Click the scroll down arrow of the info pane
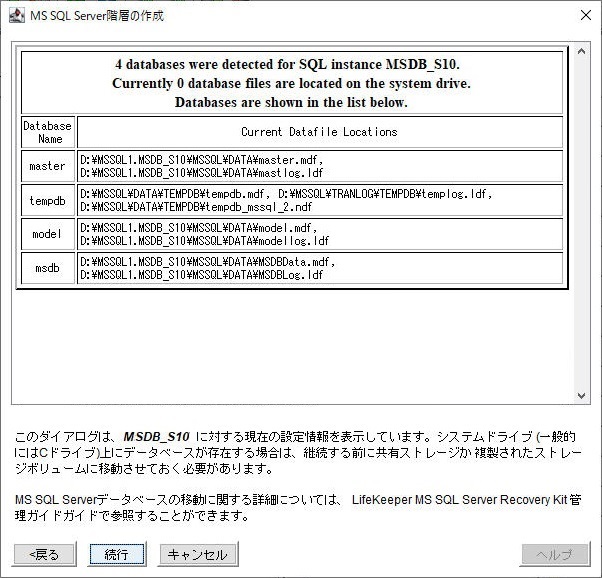 [581, 395]
